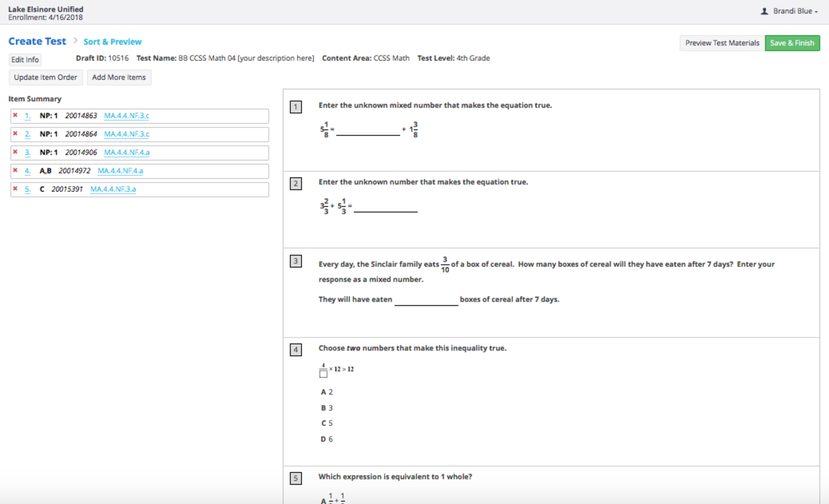Click MA.4.4.NF.4.a link for item 20014972
This screenshot has width=829, height=504.
click(x=120, y=171)
